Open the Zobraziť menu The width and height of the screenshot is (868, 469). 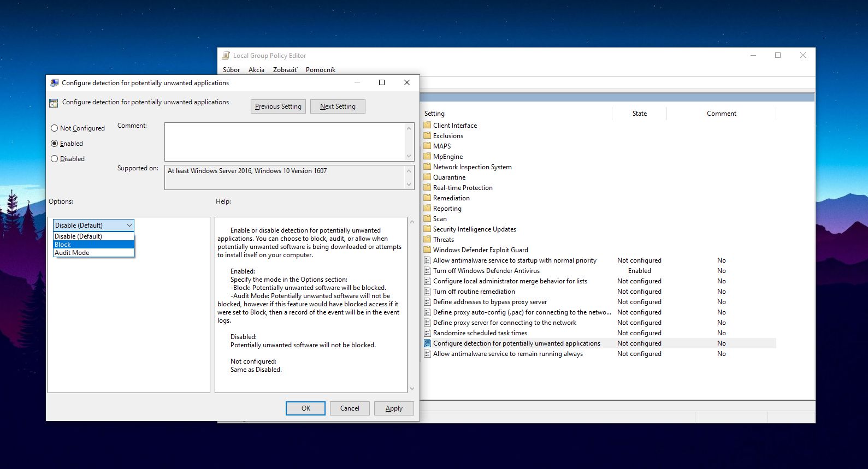pyautogui.click(x=285, y=70)
